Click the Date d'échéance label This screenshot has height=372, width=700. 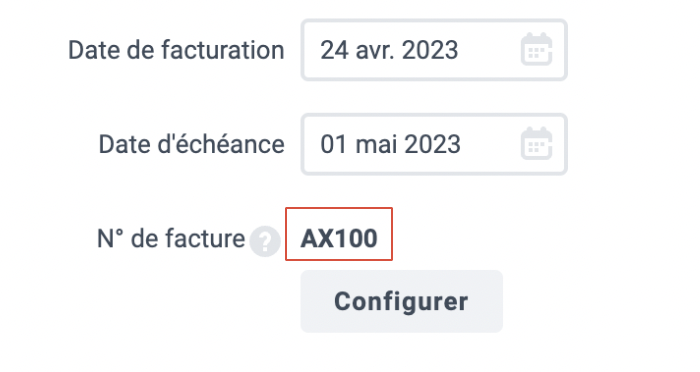point(191,144)
